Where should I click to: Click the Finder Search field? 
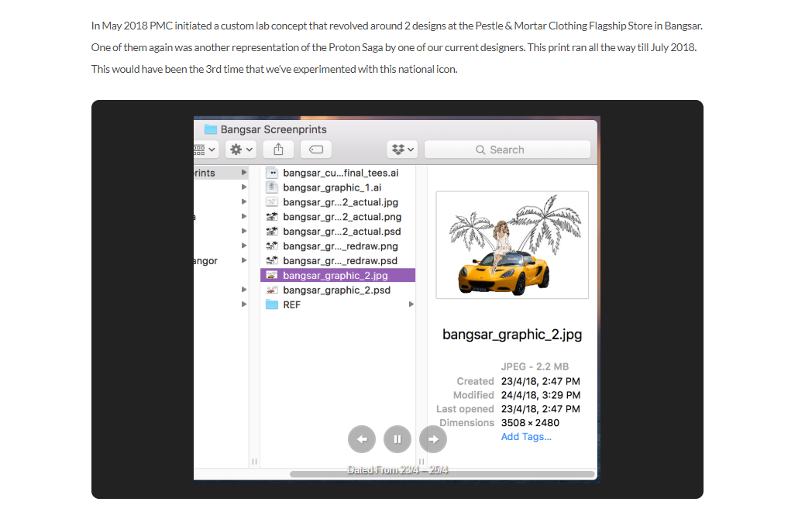[x=507, y=150]
